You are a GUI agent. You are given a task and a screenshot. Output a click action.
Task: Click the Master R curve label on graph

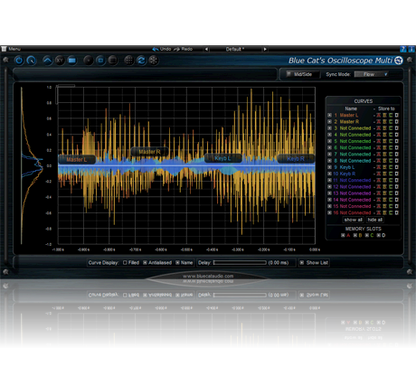coord(149,152)
